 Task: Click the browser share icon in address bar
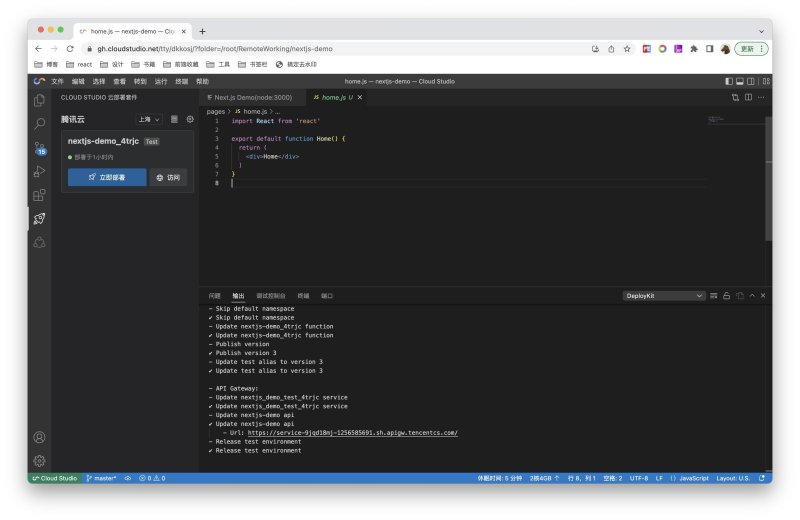point(611,49)
